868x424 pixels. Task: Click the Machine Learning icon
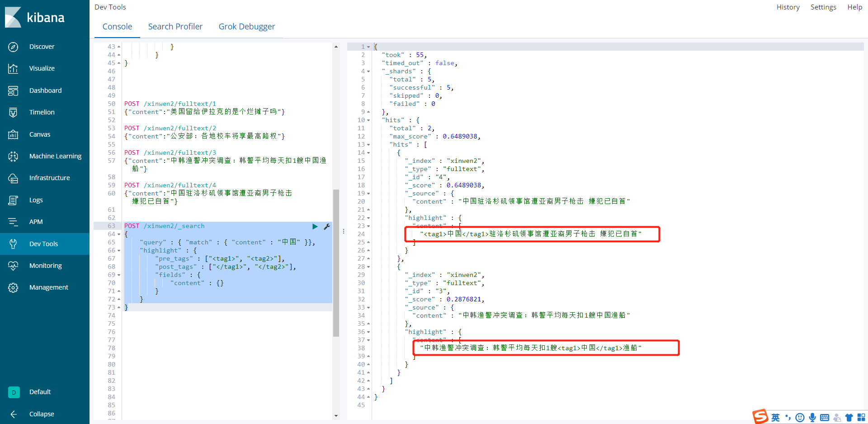click(x=13, y=156)
